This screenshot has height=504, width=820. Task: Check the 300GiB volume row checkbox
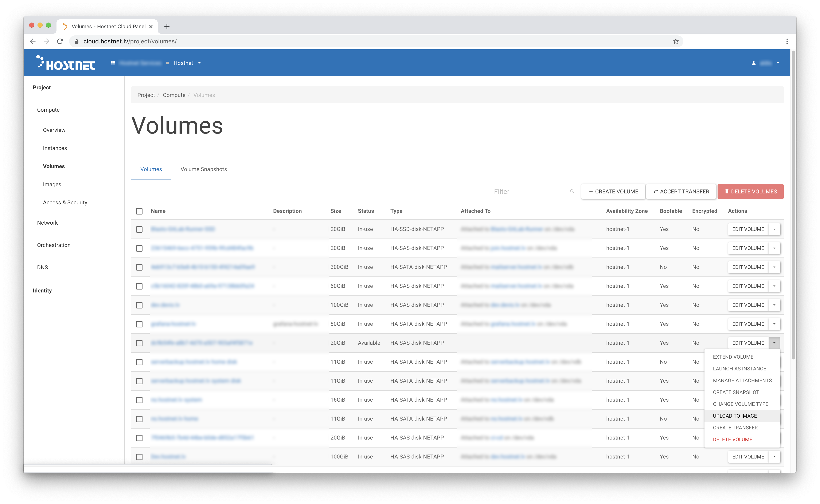[x=139, y=267]
